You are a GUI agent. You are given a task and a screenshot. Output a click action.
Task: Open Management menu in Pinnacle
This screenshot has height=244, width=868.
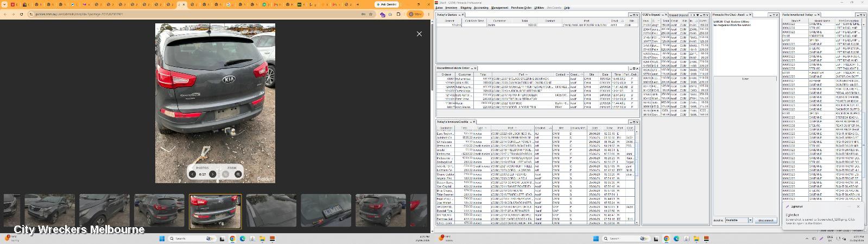pyautogui.click(x=499, y=8)
